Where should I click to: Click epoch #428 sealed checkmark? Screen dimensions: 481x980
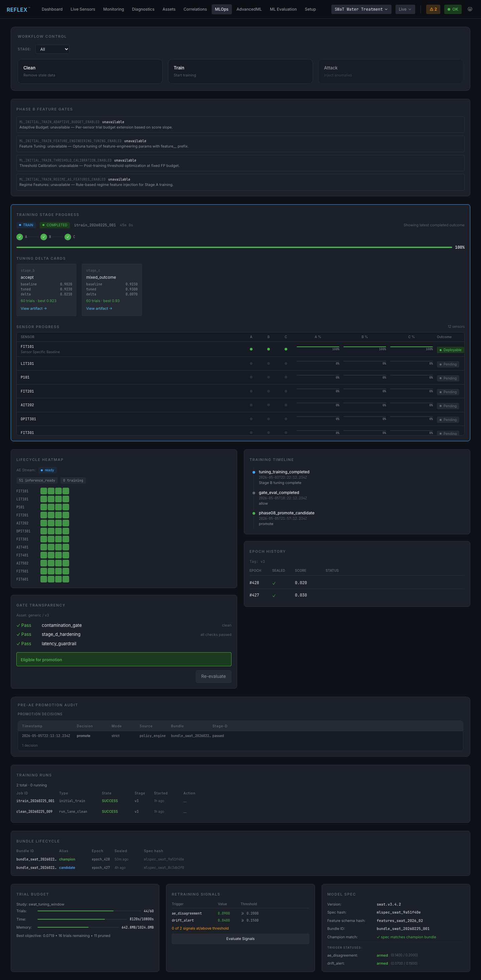(274, 583)
